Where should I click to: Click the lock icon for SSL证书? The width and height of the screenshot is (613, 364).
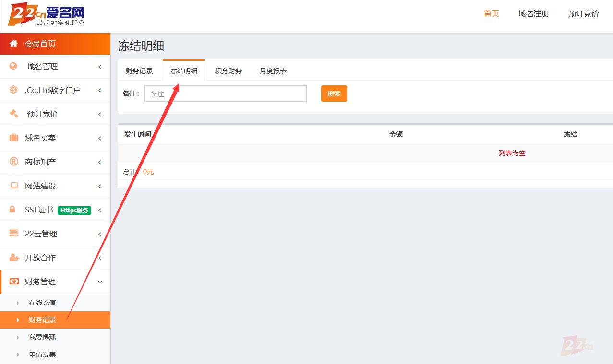click(13, 210)
